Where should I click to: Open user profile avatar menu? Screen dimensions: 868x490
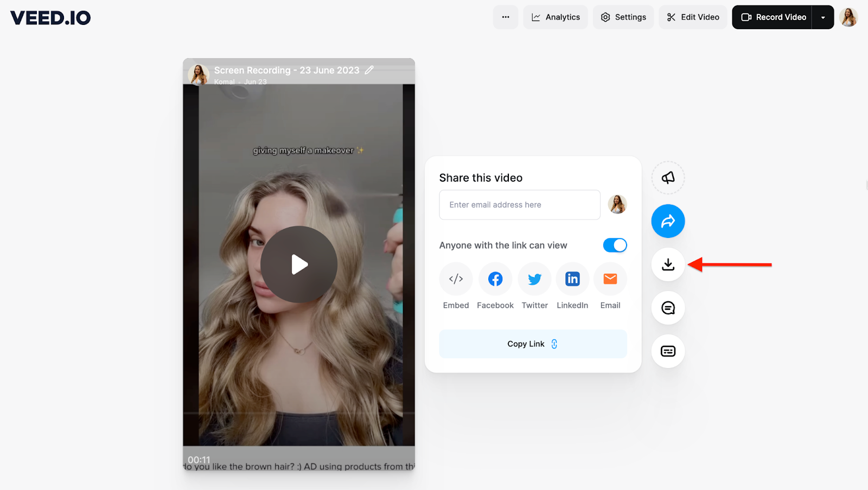coord(848,17)
